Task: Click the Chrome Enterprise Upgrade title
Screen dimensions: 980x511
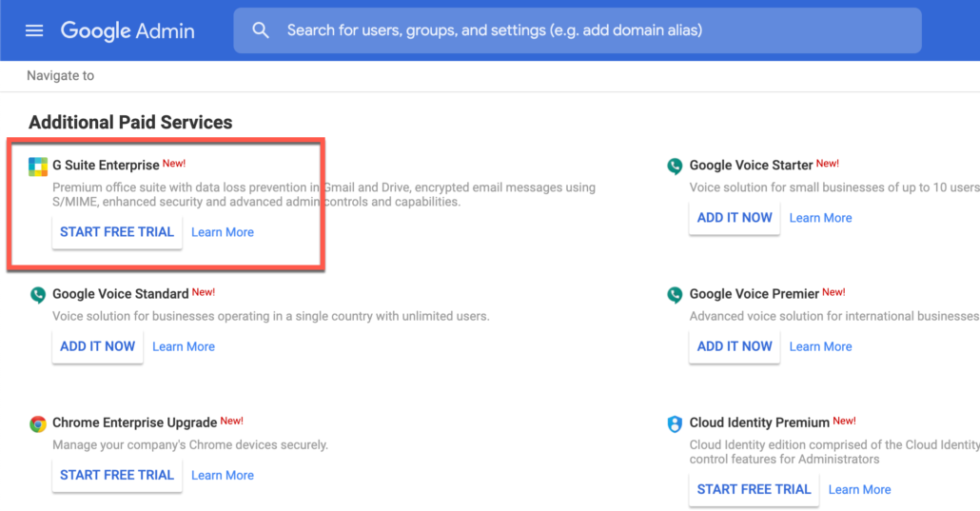Action: coord(134,423)
